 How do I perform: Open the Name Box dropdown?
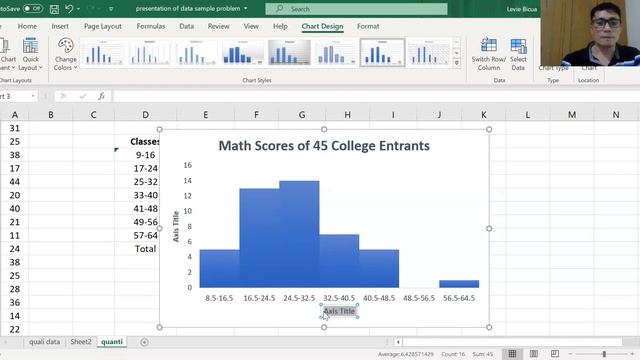click(x=33, y=96)
